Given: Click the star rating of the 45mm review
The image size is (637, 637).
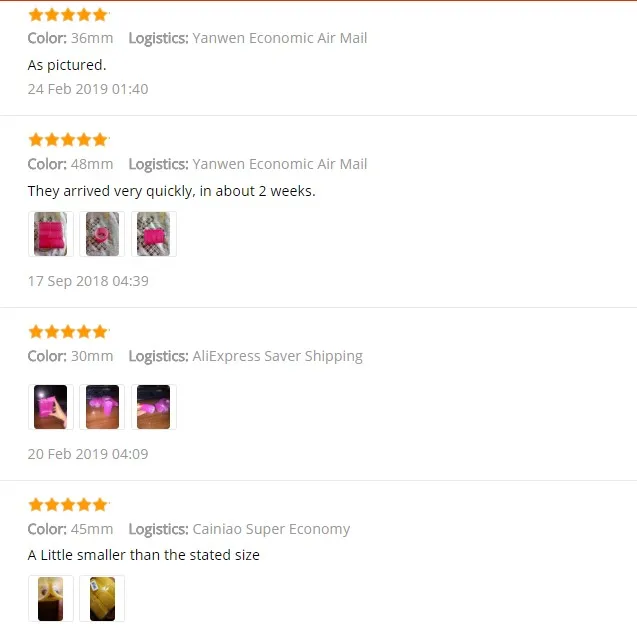Looking at the screenshot, I should click(68, 505).
